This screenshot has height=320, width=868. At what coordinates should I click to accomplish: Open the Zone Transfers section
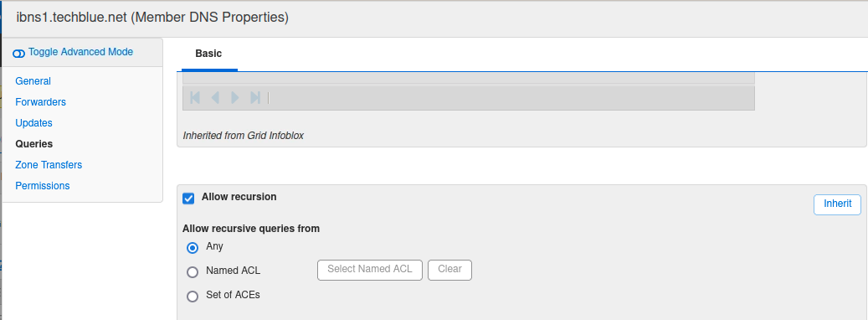49,165
